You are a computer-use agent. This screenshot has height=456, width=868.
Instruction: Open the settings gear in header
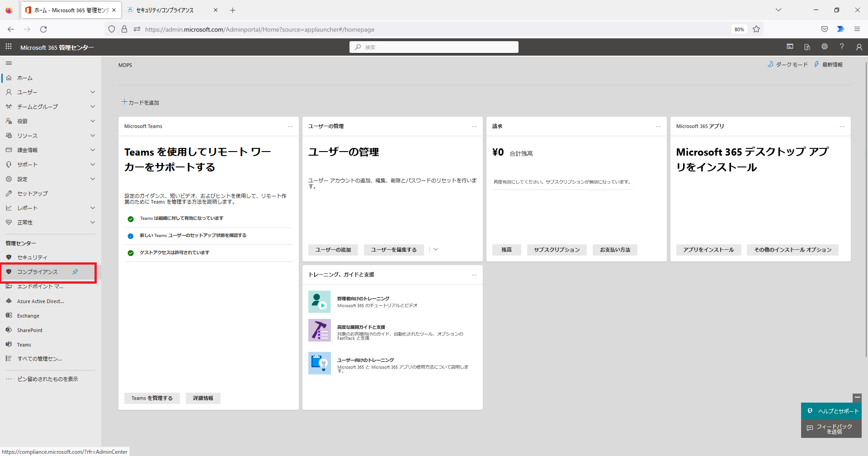[x=825, y=47]
